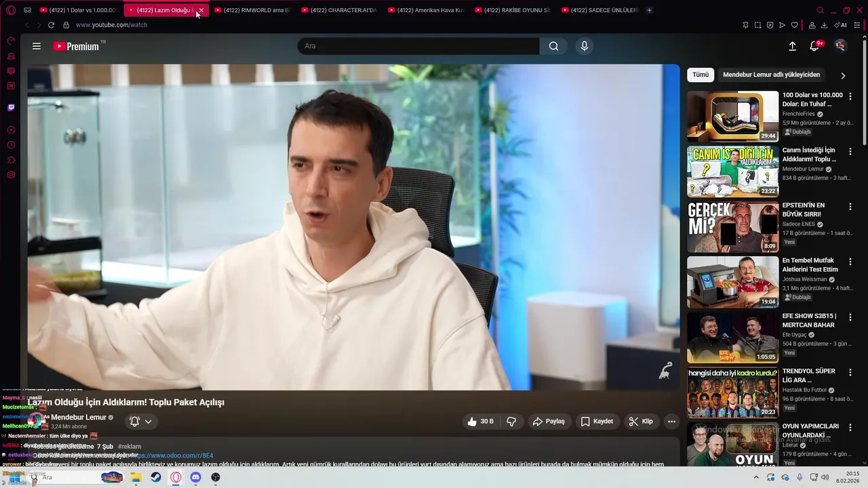Image resolution: width=868 pixels, height=488 pixels.
Task: Open the sidebar settings gear icon
Action: coord(11,175)
